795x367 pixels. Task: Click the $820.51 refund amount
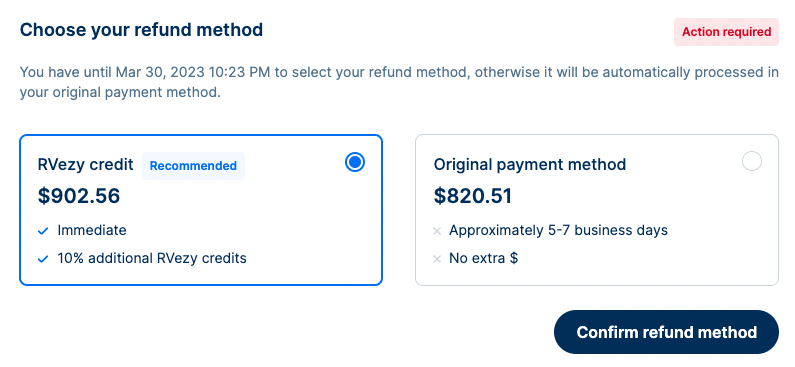tap(473, 196)
